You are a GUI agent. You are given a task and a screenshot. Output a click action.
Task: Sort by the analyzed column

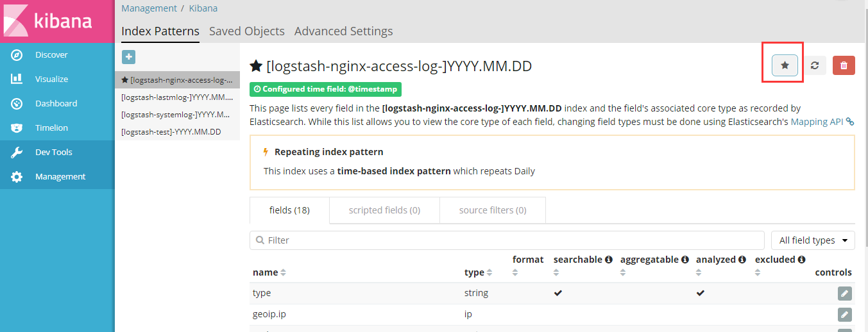tap(699, 273)
